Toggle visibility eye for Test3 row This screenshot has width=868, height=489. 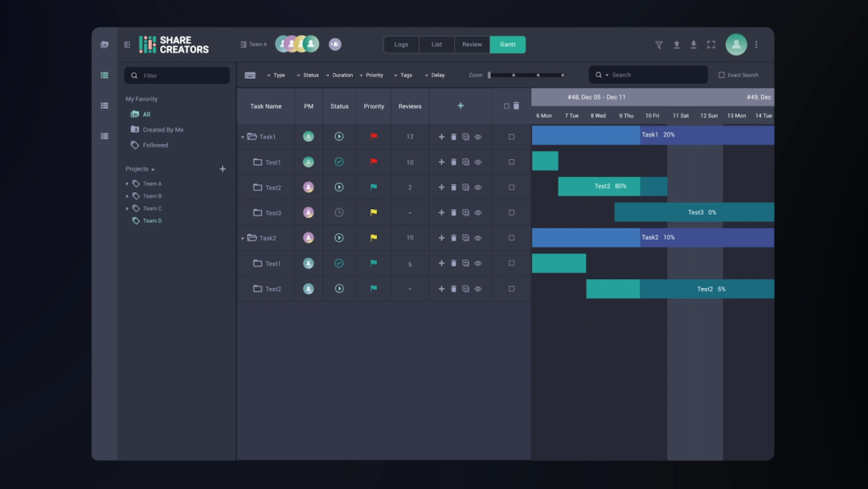coord(477,212)
